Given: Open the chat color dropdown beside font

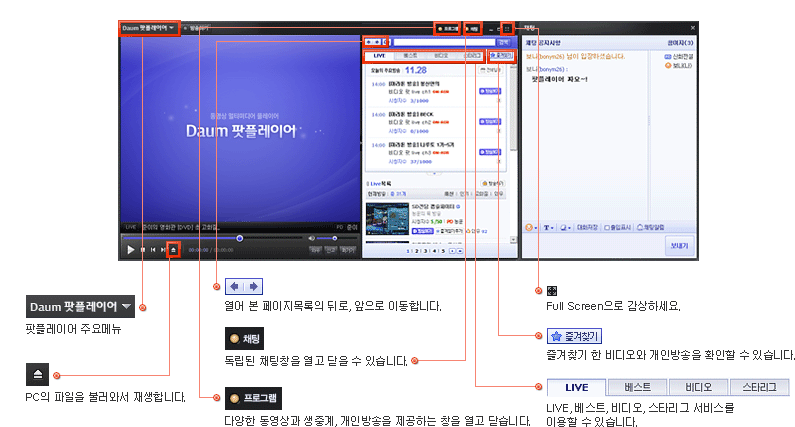Looking at the screenshot, I should coord(566,228).
